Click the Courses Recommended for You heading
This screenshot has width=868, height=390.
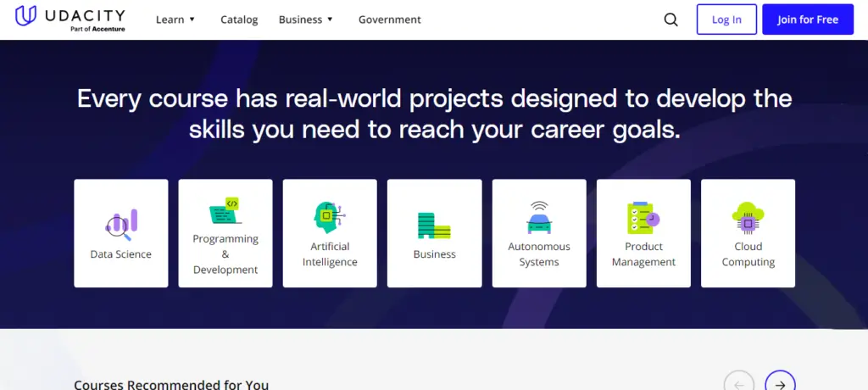click(x=171, y=384)
